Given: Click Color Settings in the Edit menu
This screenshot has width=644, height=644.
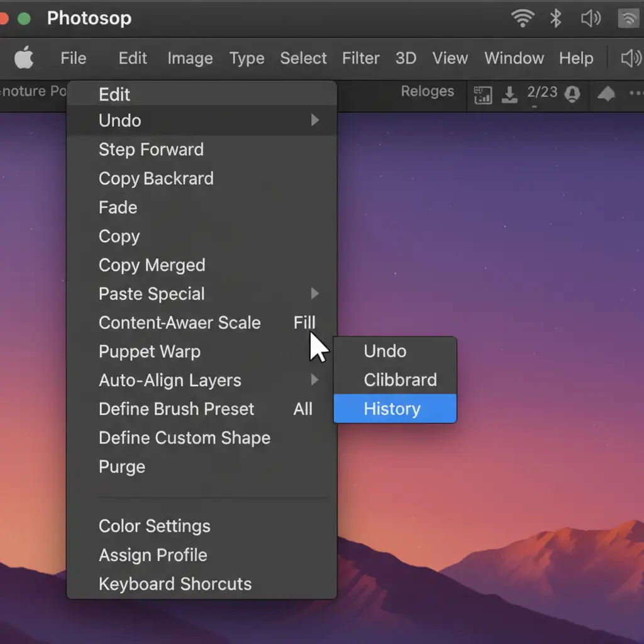Looking at the screenshot, I should (x=155, y=526).
